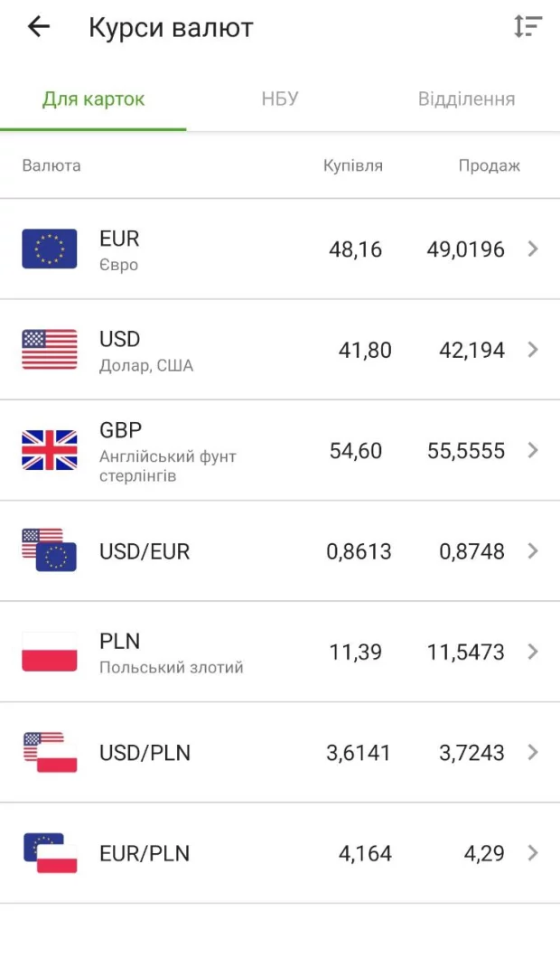Select the Англійський фунт стерлінгів label

(167, 466)
